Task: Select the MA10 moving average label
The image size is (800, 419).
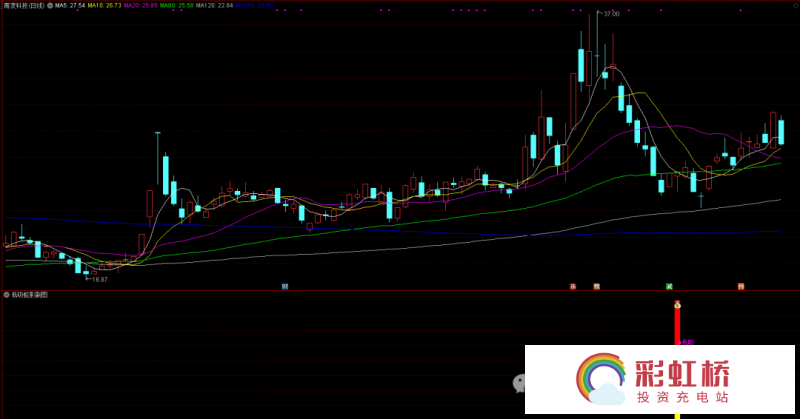Action: 104,5
